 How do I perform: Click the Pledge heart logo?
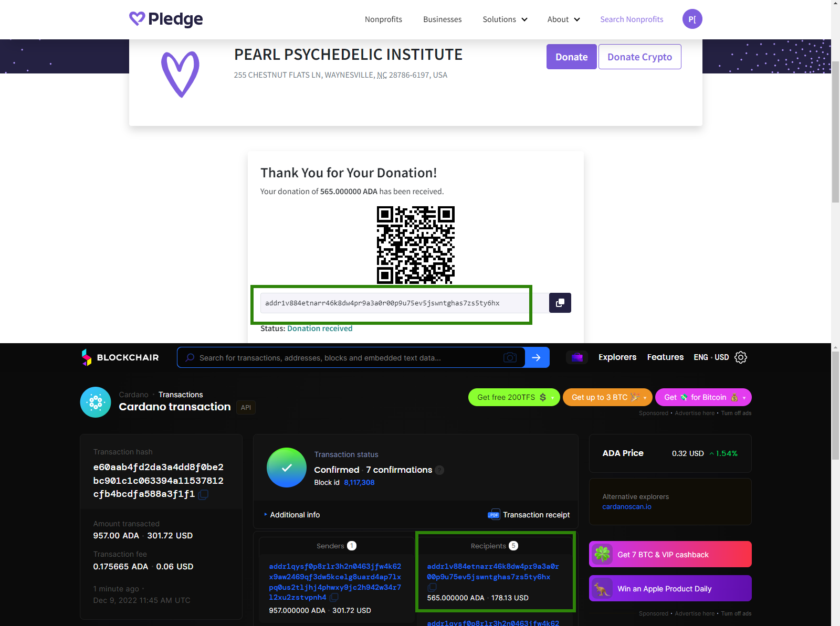click(x=166, y=19)
